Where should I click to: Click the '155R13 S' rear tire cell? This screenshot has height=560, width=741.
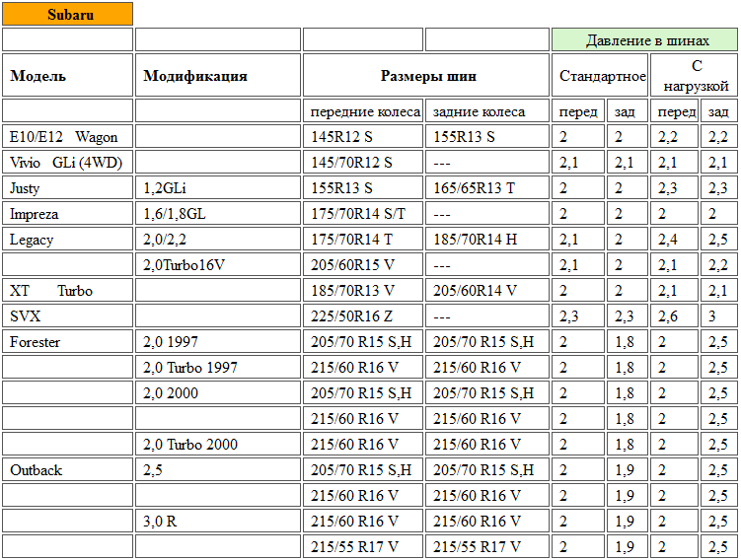[x=487, y=137]
